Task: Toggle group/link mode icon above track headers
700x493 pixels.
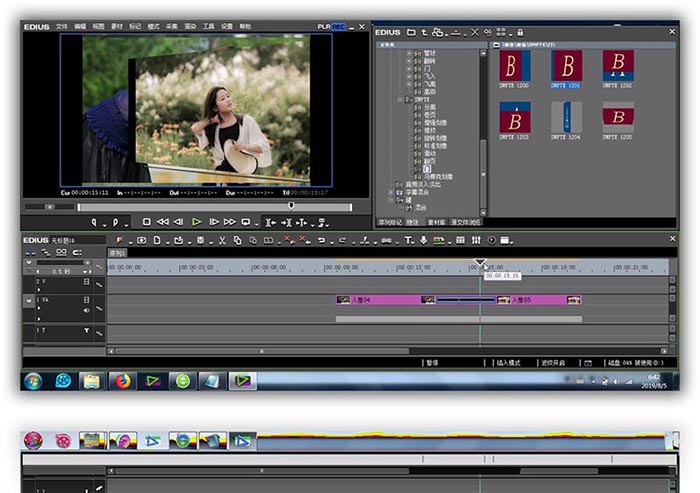Action: [61, 252]
